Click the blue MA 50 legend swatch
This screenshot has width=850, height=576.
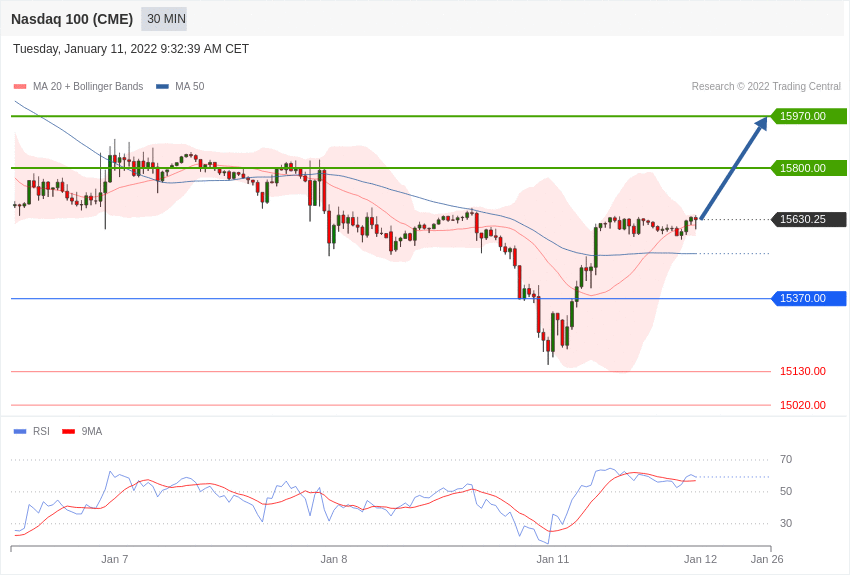(x=162, y=87)
